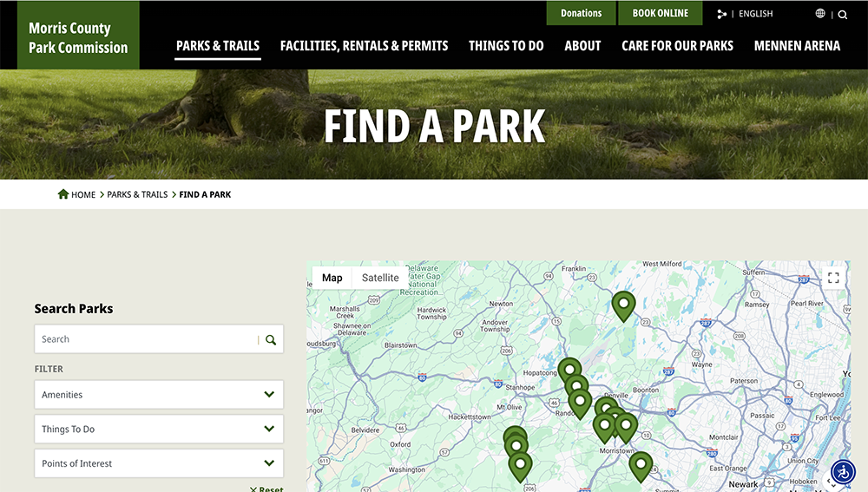Select the standard Map view type
Screen dimensions: 868x492
332,278
